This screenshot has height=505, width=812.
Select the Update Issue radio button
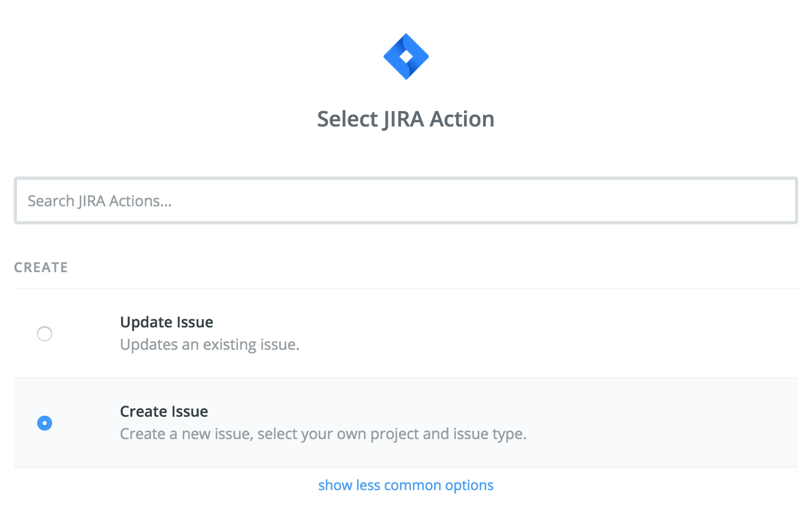45,334
